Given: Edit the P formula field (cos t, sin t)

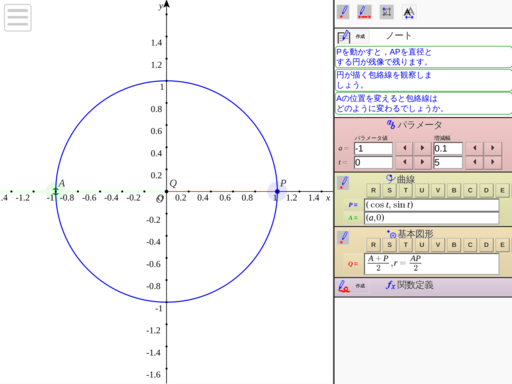Looking at the screenshot, I should [x=431, y=205].
